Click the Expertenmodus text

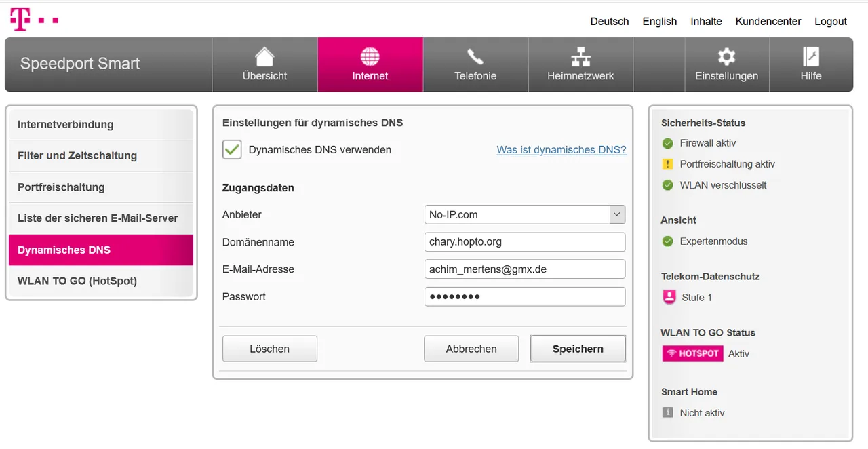pos(714,241)
